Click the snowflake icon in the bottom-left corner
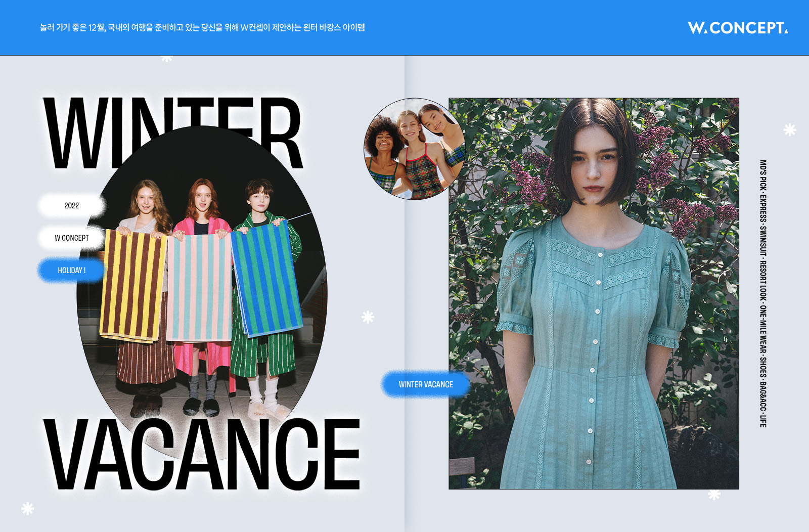The width and height of the screenshot is (809, 532). pos(28,508)
